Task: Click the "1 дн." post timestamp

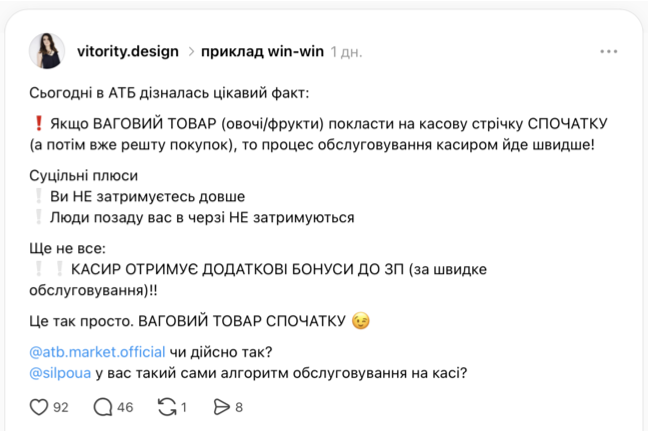Action: 347,51
